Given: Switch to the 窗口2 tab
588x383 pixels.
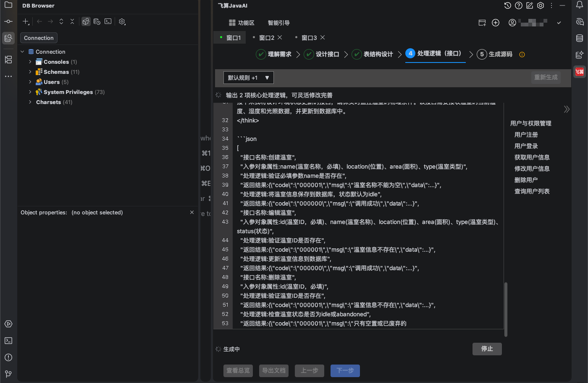Looking at the screenshot, I should pos(266,38).
